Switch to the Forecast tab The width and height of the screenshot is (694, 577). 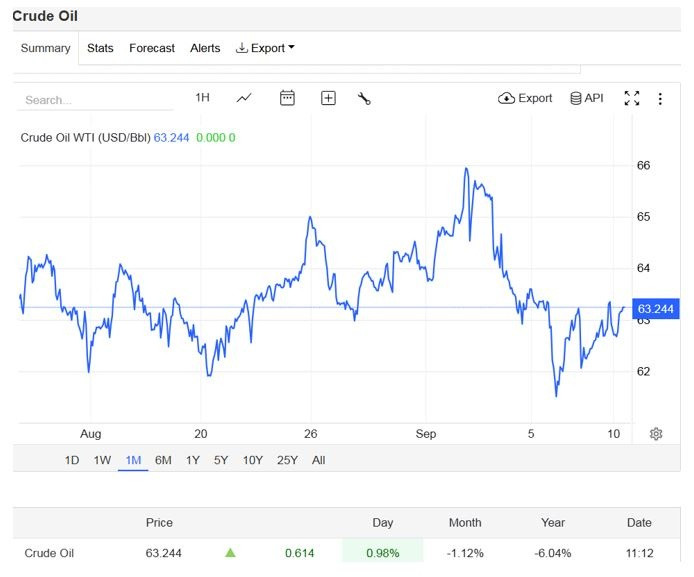(152, 48)
